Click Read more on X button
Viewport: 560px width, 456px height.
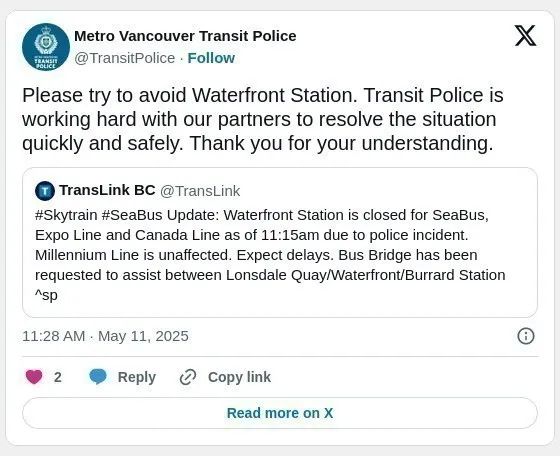tap(280, 413)
